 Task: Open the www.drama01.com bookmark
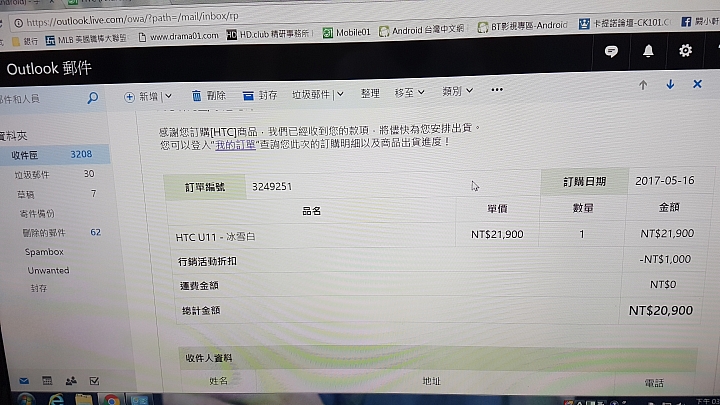coord(179,36)
